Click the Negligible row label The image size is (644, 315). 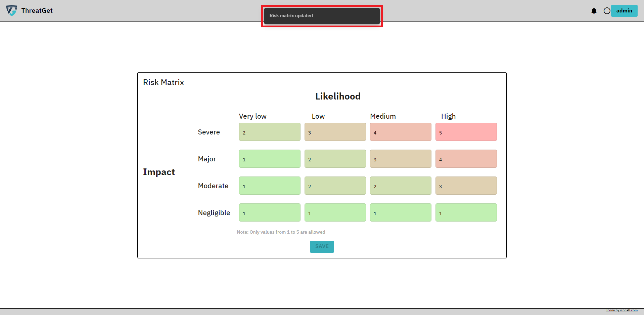214,213
